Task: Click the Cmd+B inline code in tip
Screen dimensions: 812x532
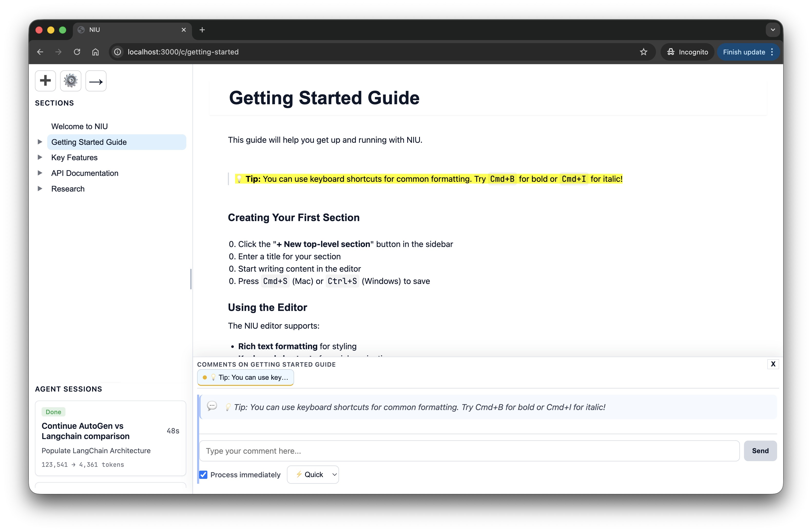Action: point(502,179)
